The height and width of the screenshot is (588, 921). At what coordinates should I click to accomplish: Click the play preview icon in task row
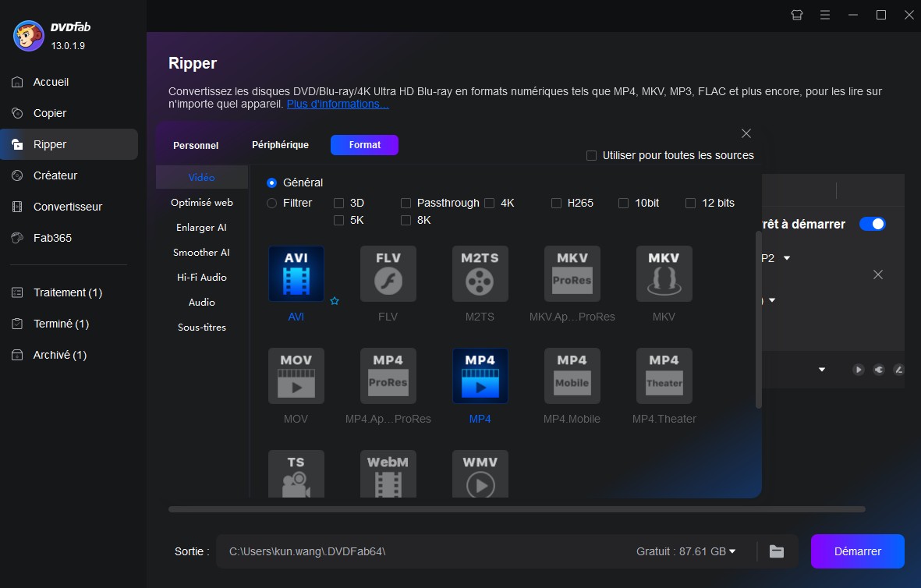(x=858, y=370)
